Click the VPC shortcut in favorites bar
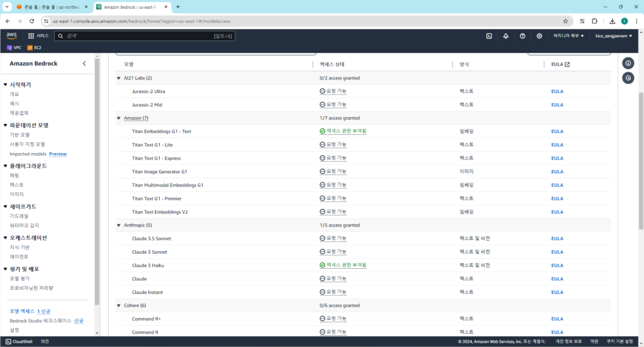644x347 pixels. point(14,47)
